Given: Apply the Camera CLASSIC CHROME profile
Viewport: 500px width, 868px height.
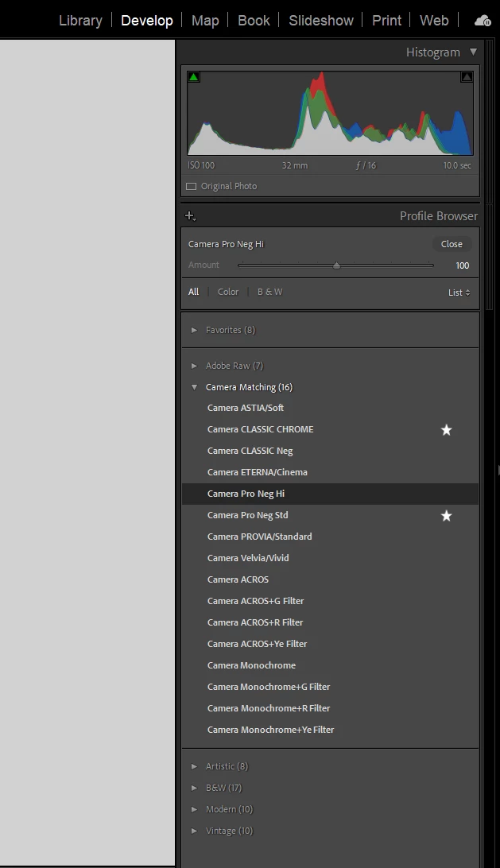Looking at the screenshot, I should pyautogui.click(x=330, y=429).
